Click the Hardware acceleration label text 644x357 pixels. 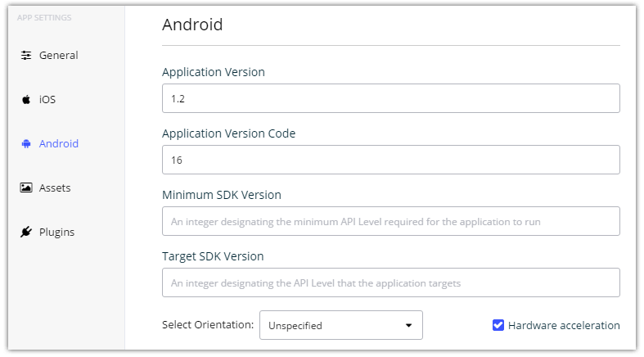pyautogui.click(x=564, y=325)
